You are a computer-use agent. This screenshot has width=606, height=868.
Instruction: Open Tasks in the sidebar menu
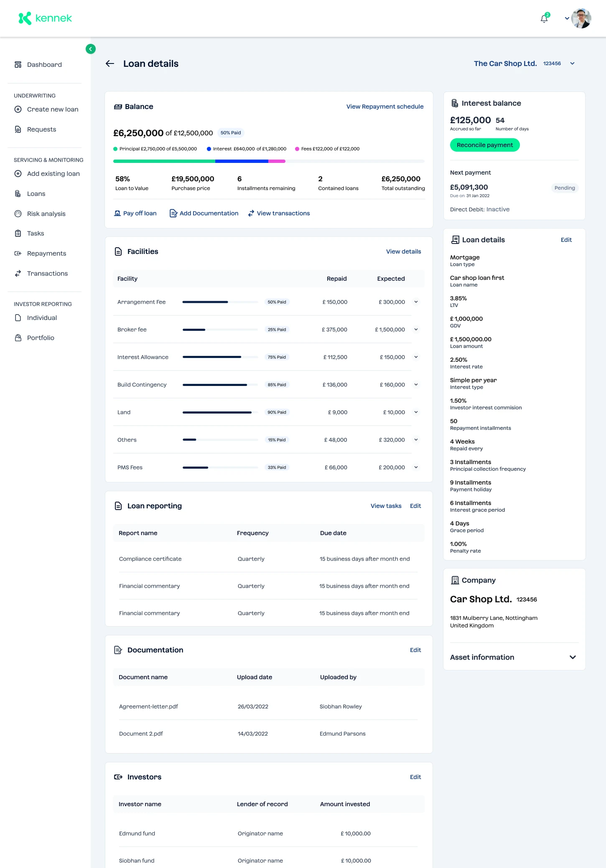point(36,233)
